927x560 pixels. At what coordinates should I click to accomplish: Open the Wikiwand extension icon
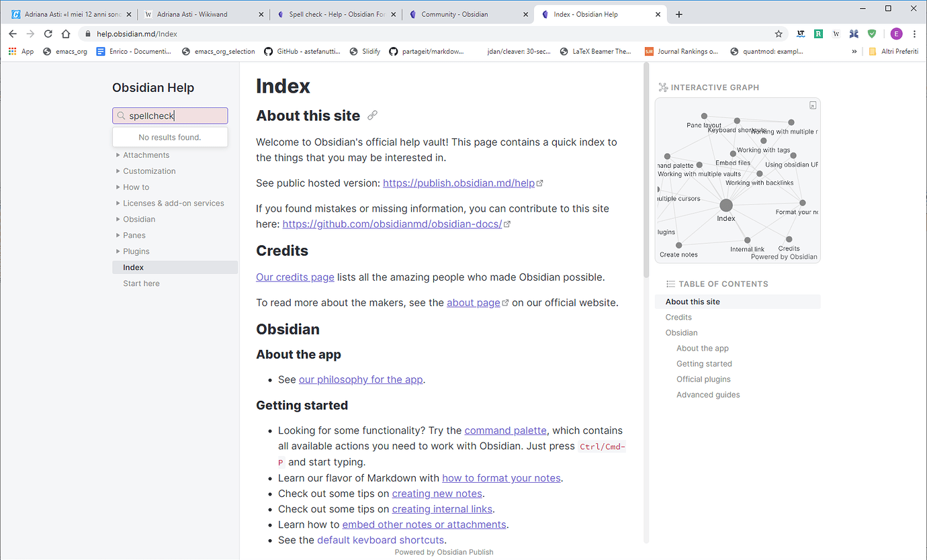836,34
